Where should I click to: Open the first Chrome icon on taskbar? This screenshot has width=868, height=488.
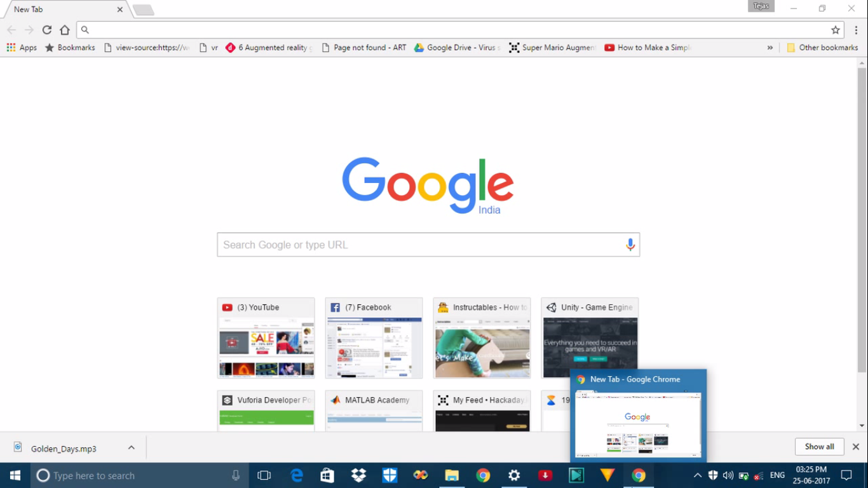[x=483, y=475]
